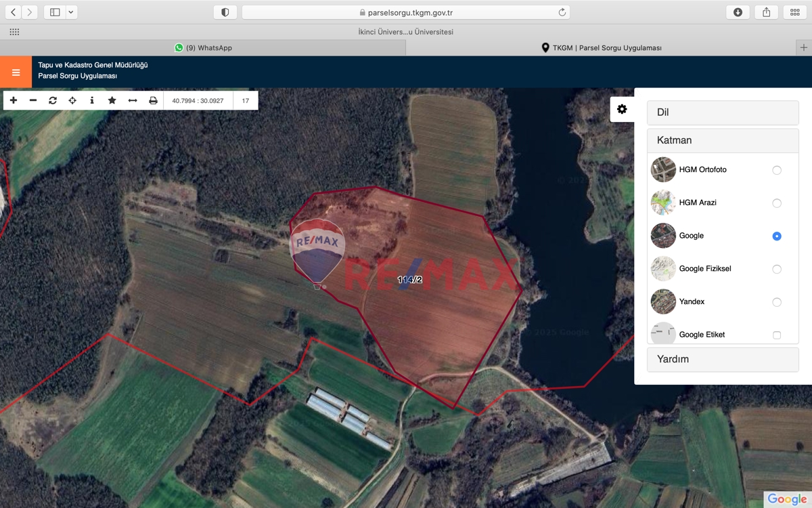The image size is (812, 508).
Task: Click the refresh map icon
Action: [53, 100]
